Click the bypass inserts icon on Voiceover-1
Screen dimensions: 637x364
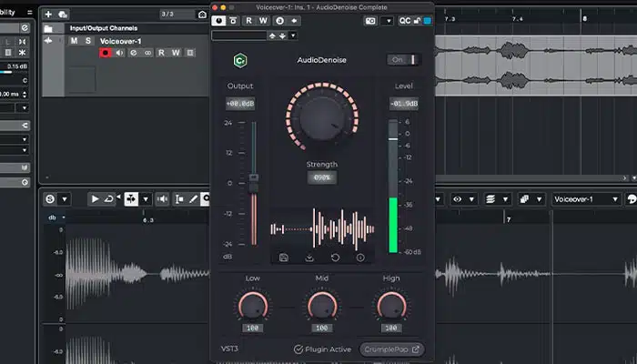click(x=133, y=53)
